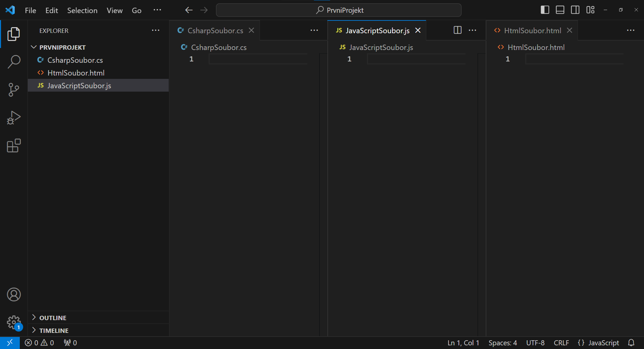Open the Search view in the Activity Bar

(14, 62)
